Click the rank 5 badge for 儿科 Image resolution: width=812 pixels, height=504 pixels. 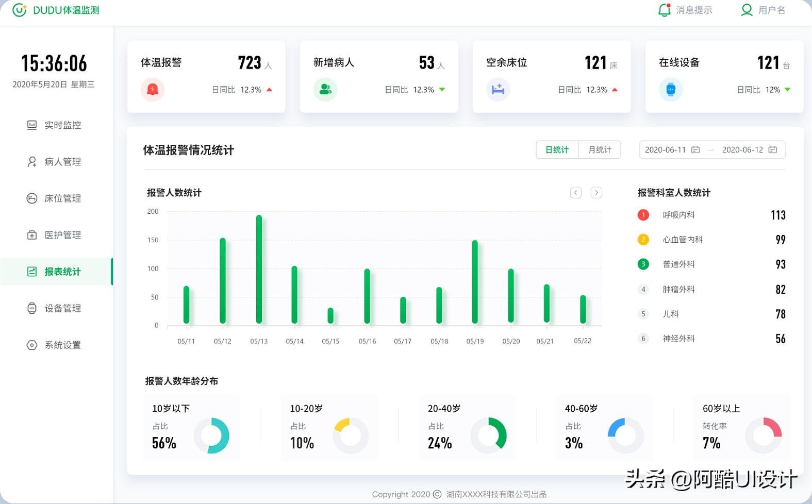point(643,314)
